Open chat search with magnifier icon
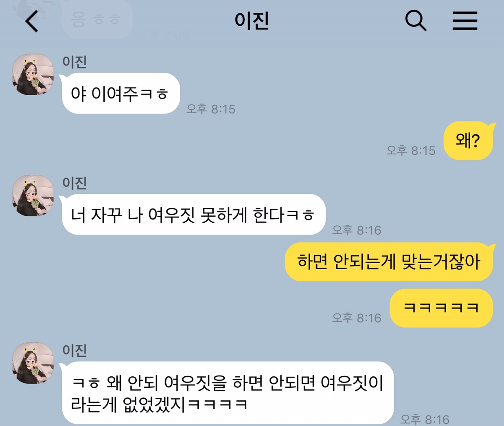Image resolution: width=504 pixels, height=426 pixels. [416, 20]
